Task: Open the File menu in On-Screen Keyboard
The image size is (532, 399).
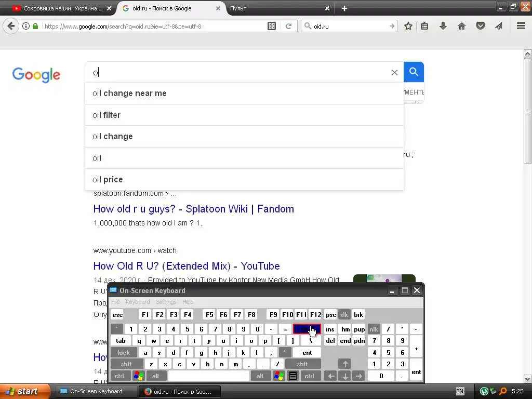Action: click(x=116, y=302)
